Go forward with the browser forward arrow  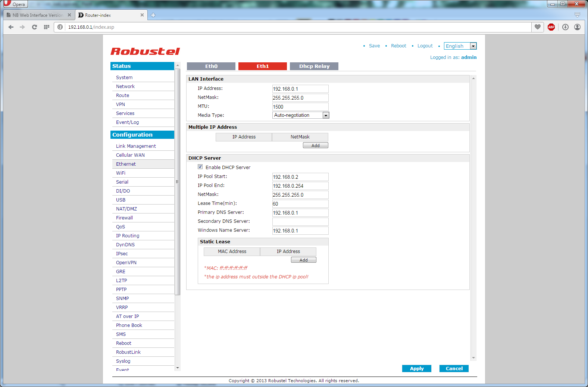22,27
